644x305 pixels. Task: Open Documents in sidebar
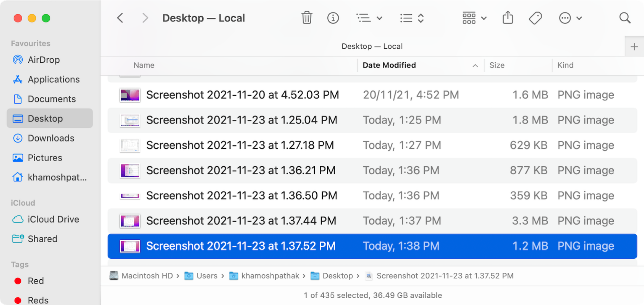(50, 99)
